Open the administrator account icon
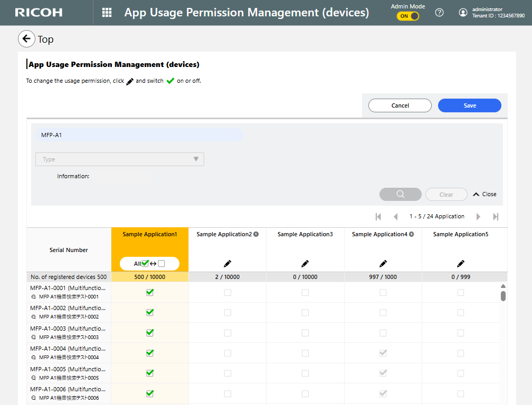The image size is (532, 405). point(463,13)
